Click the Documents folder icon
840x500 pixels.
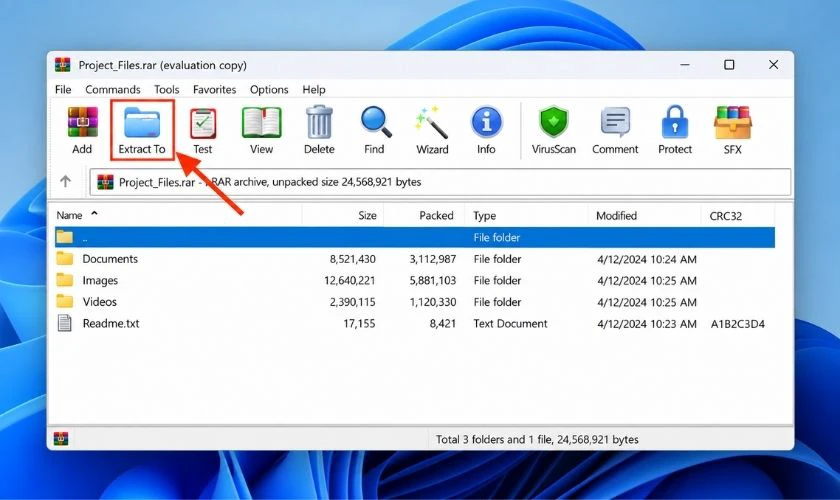point(65,258)
